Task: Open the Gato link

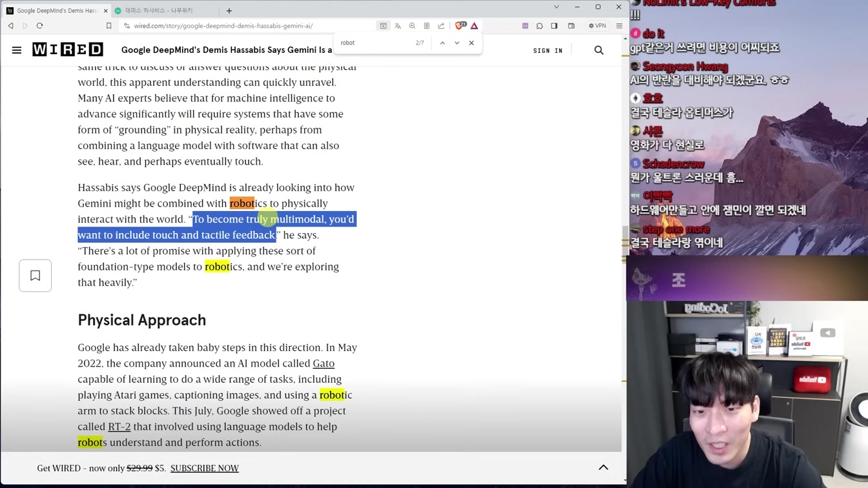Action: [324, 363]
